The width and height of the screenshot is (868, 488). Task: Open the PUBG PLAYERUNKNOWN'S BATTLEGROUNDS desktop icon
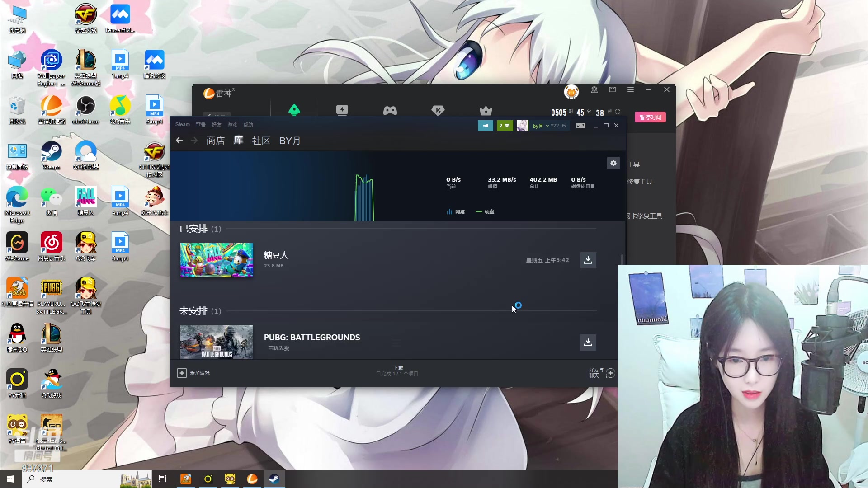(x=52, y=296)
